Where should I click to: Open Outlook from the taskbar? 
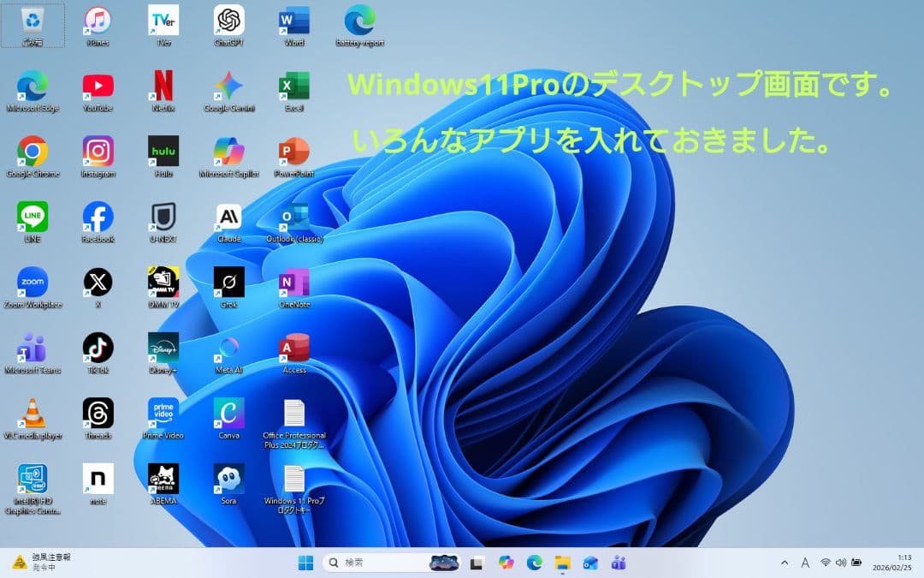click(590, 563)
